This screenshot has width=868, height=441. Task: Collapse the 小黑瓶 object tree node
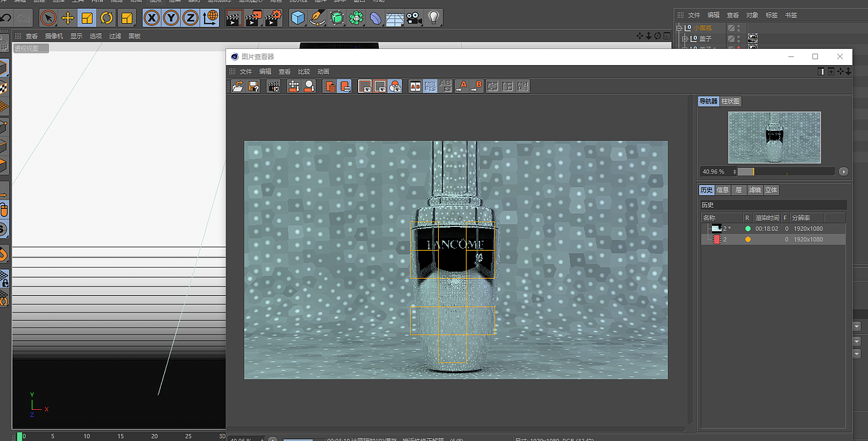click(x=679, y=28)
